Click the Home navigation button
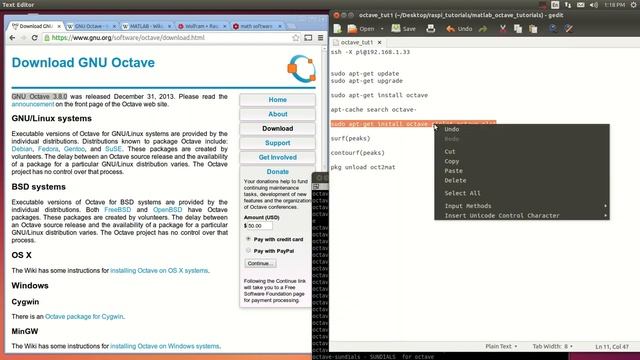This screenshot has width=640, height=360. point(278,100)
